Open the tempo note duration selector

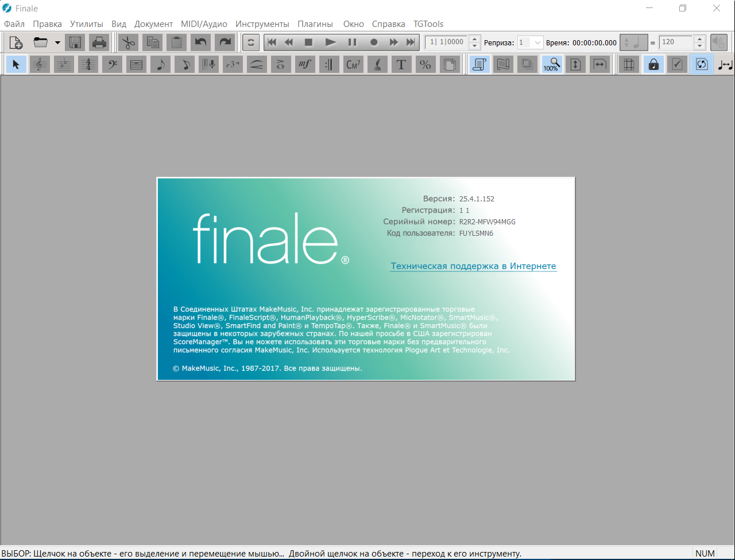634,42
